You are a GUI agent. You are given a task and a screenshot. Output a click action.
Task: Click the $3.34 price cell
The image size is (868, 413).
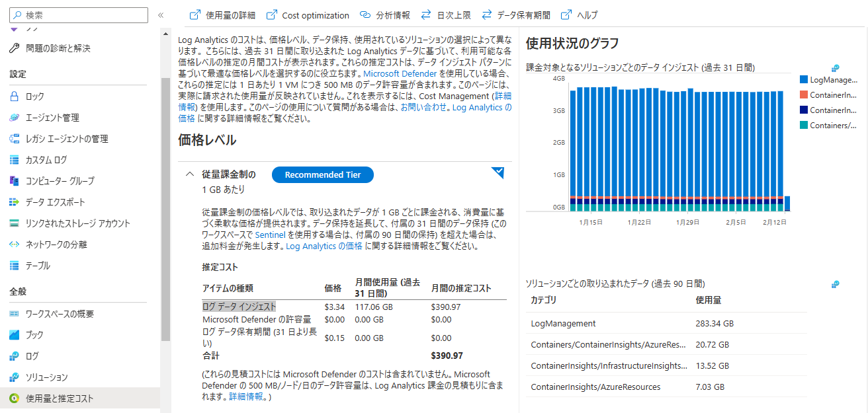click(335, 307)
